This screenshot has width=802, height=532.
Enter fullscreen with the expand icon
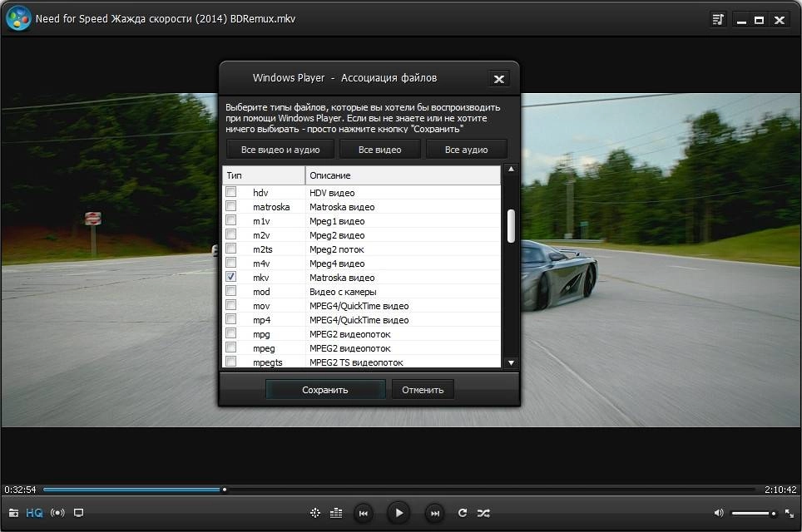(x=790, y=513)
